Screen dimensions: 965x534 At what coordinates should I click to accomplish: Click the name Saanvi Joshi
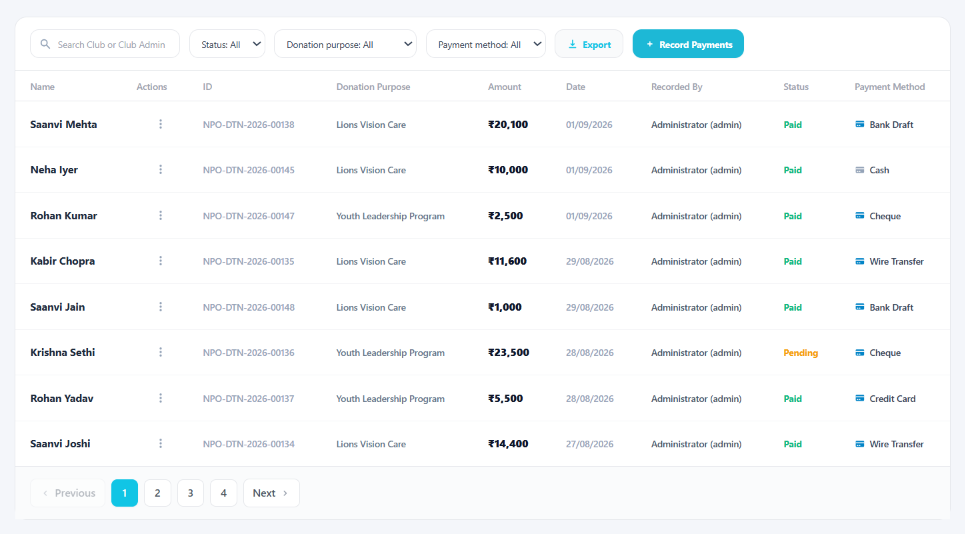[x=60, y=444]
